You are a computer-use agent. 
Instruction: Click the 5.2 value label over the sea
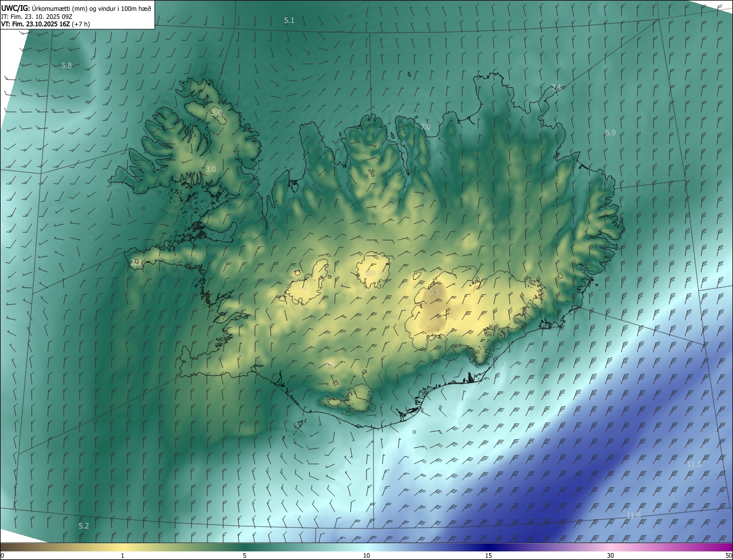[84, 526]
